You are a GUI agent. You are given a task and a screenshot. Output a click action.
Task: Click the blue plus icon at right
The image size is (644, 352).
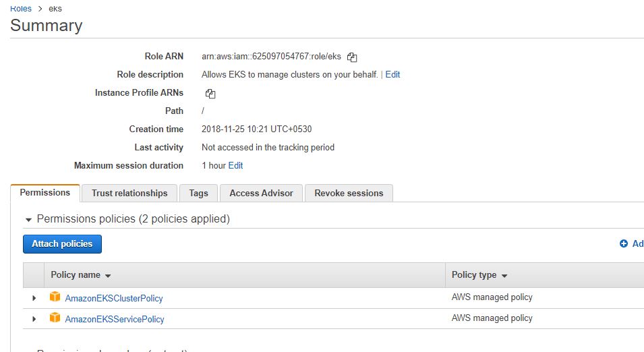[x=623, y=244]
